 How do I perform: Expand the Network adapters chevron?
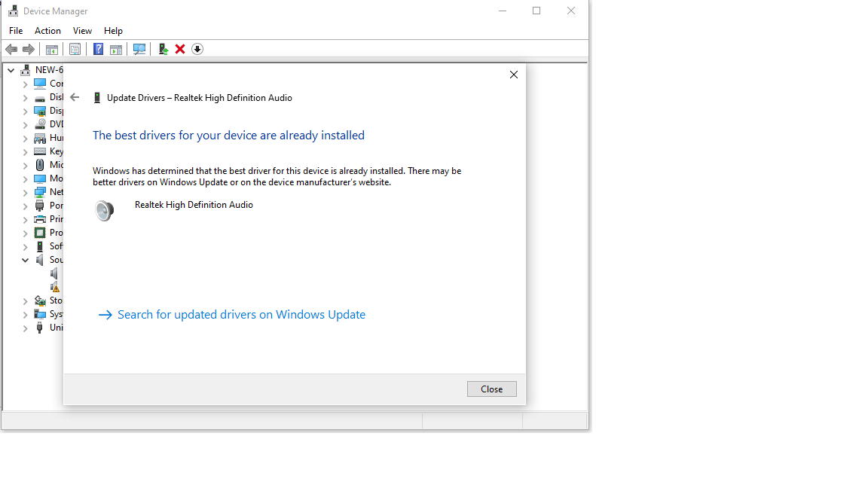[25, 193]
